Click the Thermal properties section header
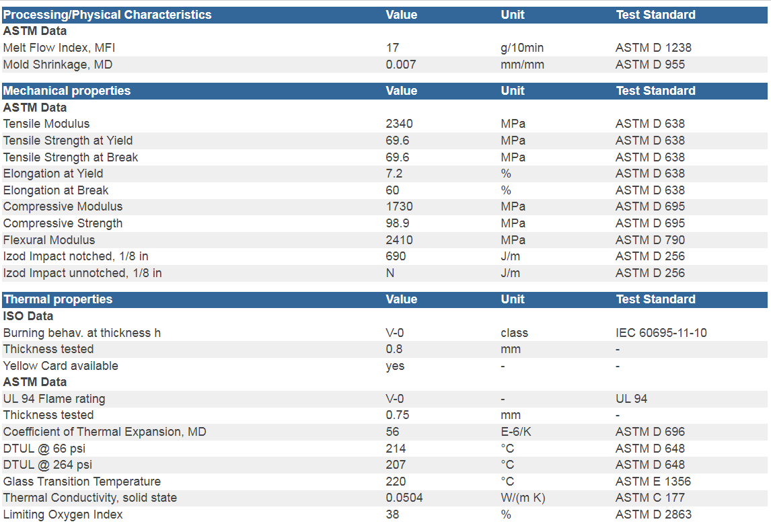The width and height of the screenshot is (771, 532). 58,299
